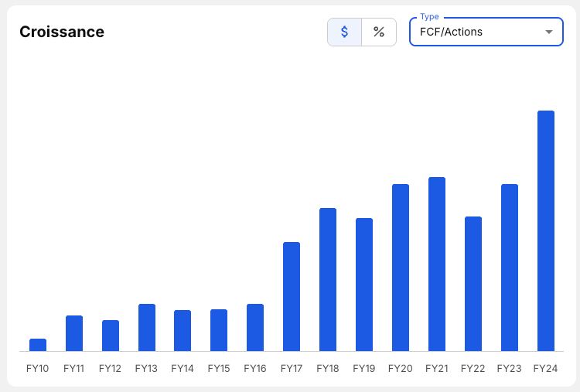Select the FY11 bar
The image size is (580, 392).
coord(74,333)
